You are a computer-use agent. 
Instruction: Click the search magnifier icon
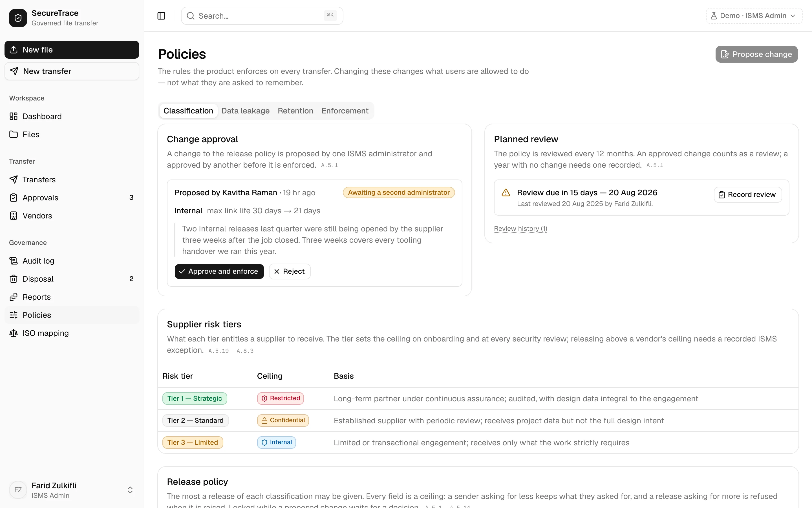coord(191,16)
